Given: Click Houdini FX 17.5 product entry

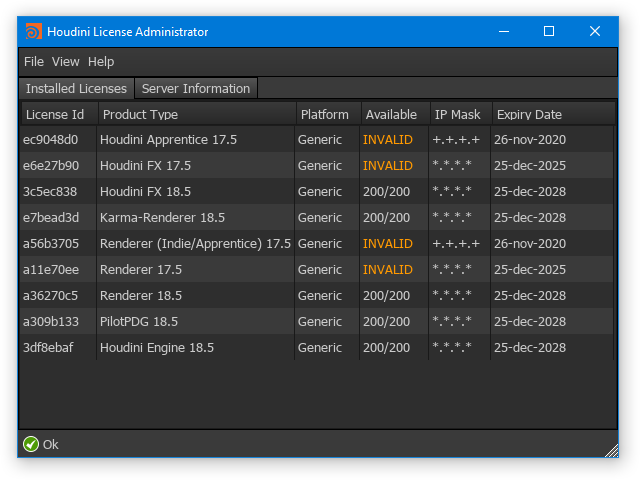Looking at the screenshot, I should (145, 166).
